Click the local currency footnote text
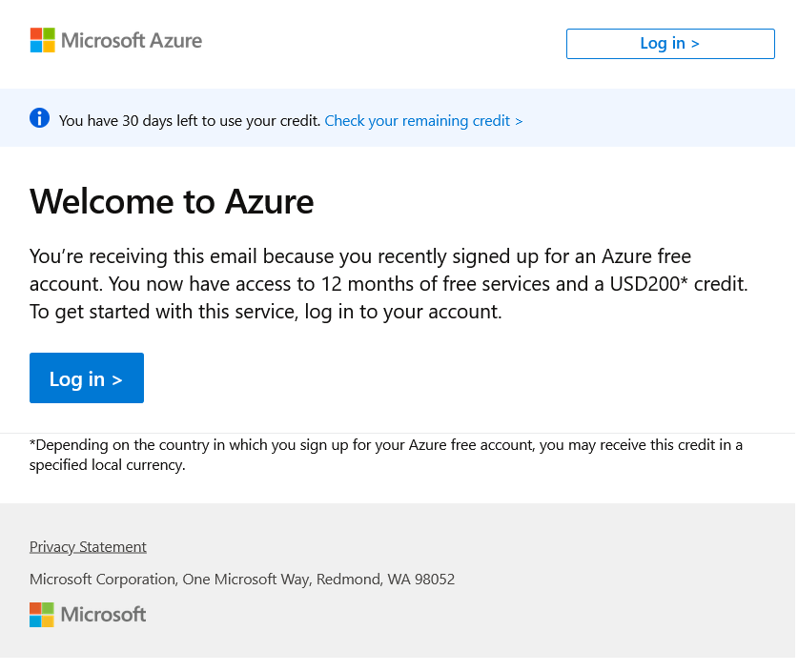798x672 pixels. [386, 455]
